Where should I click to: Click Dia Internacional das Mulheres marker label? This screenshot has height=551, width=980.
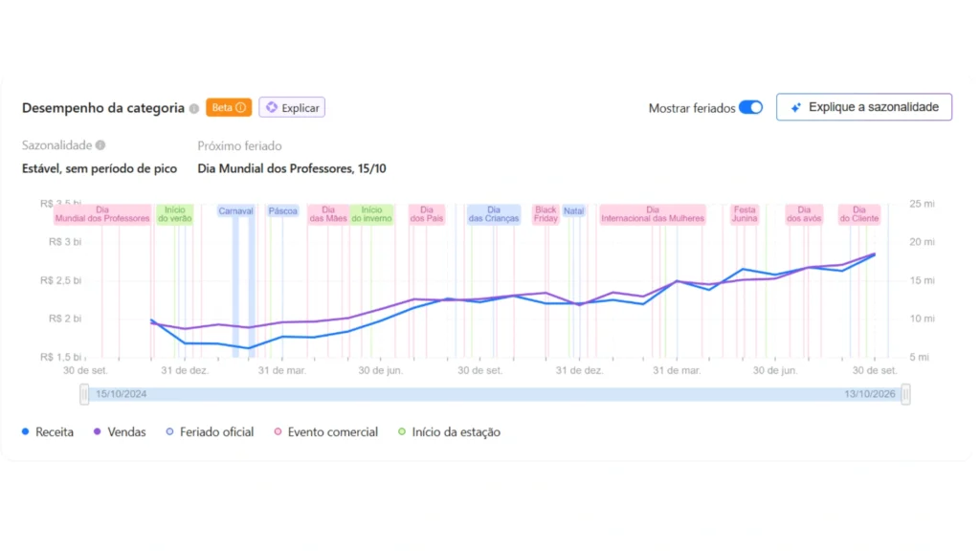coord(653,214)
